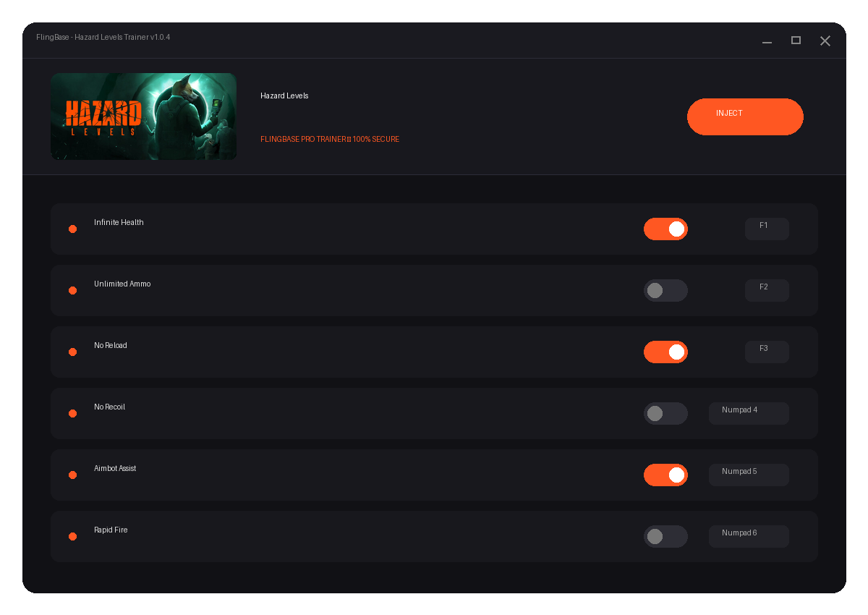Click the status dot beside Unlimited Ammo

click(72, 290)
